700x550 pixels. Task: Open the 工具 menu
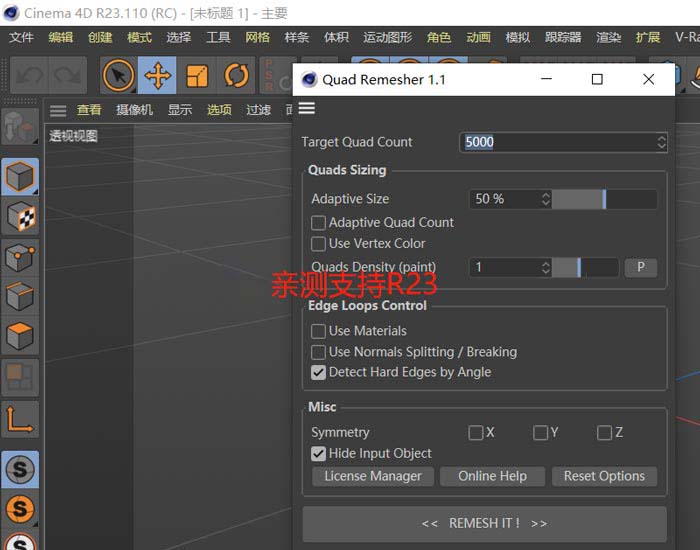click(x=218, y=38)
